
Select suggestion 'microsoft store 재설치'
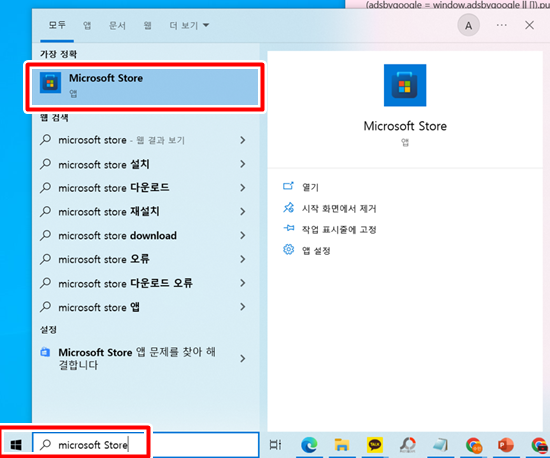[x=109, y=212]
